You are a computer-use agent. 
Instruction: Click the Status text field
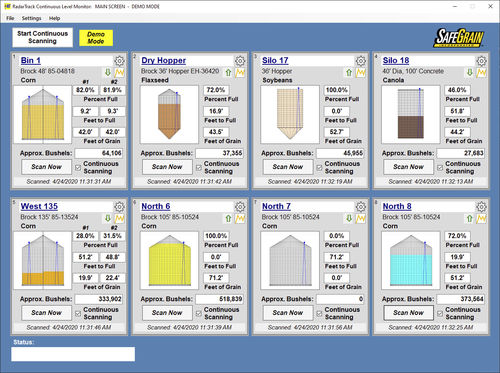click(73, 354)
